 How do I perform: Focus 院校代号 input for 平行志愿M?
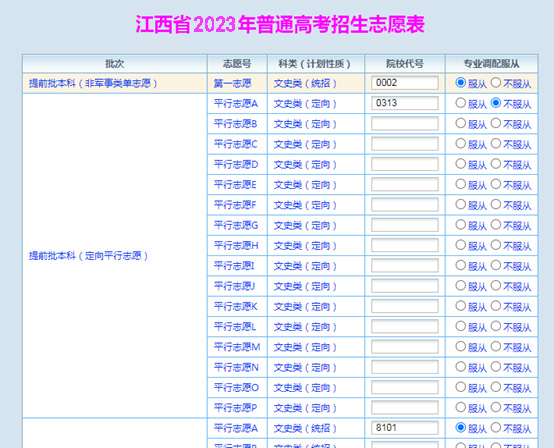pyautogui.click(x=405, y=347)
